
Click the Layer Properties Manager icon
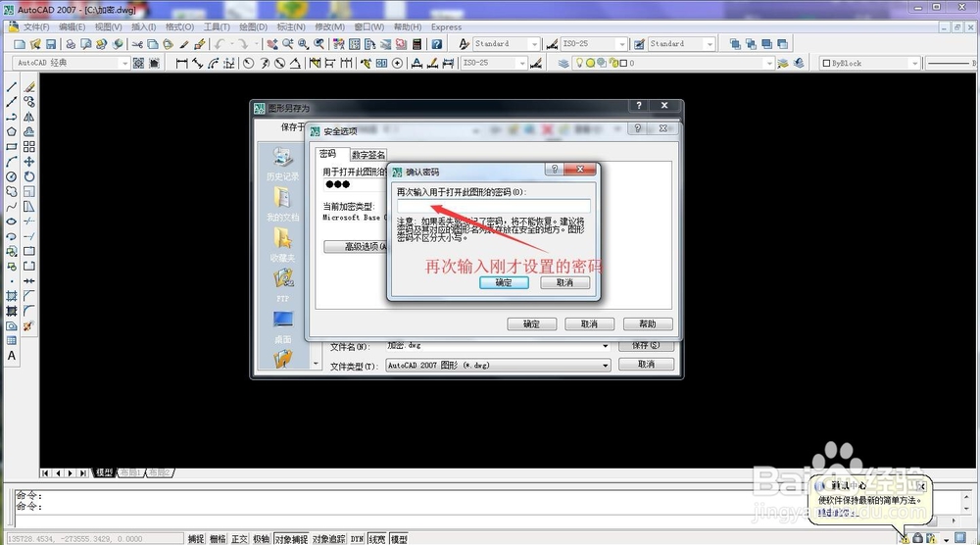[x=563, y=63]
